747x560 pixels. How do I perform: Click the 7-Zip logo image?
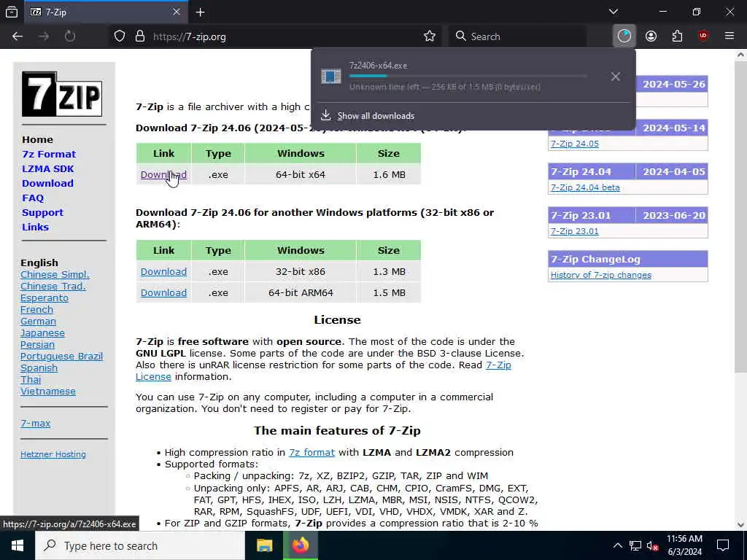(x=62, y=94)
